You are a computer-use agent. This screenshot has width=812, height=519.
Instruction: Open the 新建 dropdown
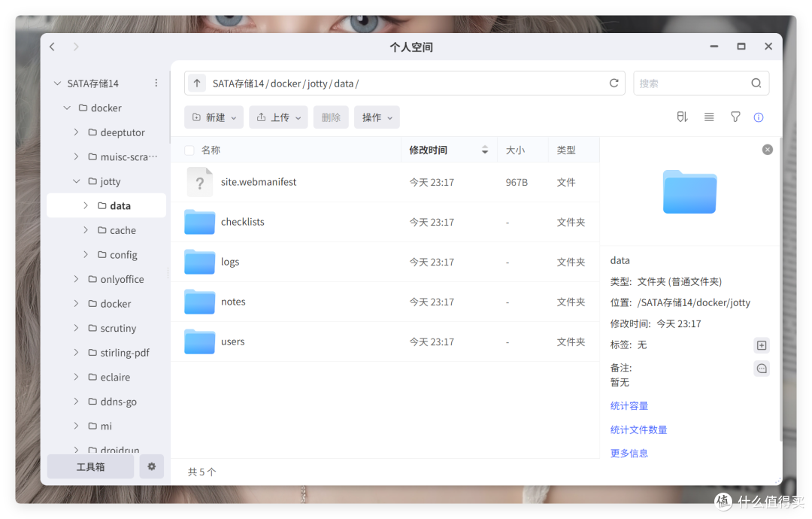tap(214, 117)
